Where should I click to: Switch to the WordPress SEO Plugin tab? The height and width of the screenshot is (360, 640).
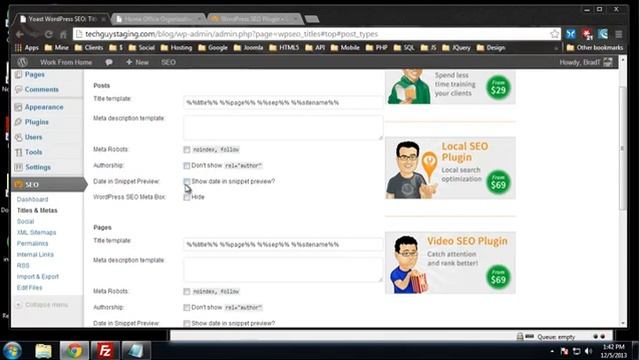tap(255, 19)
